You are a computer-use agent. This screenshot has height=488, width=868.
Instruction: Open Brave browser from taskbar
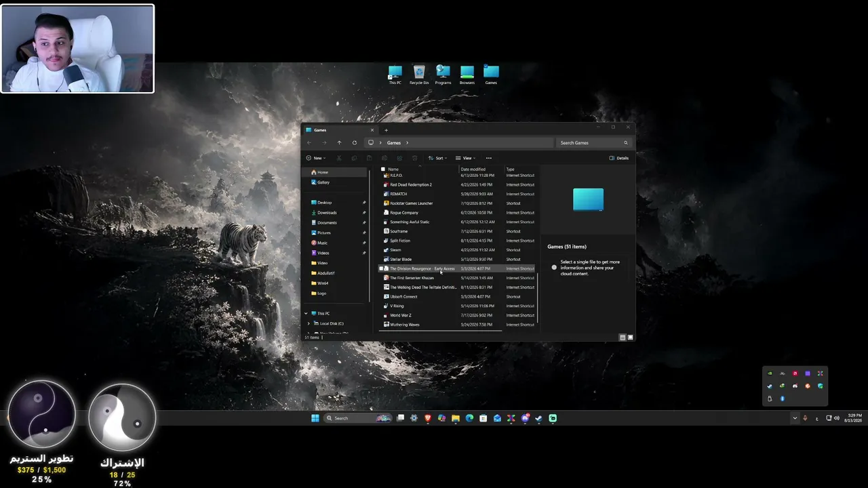tap(428, 418)
